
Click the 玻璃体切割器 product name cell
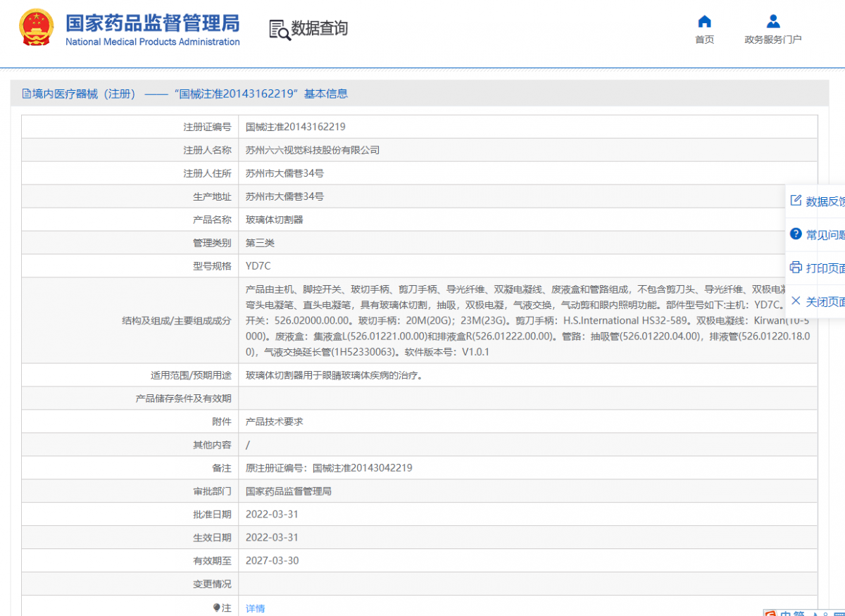click(275, 220)
